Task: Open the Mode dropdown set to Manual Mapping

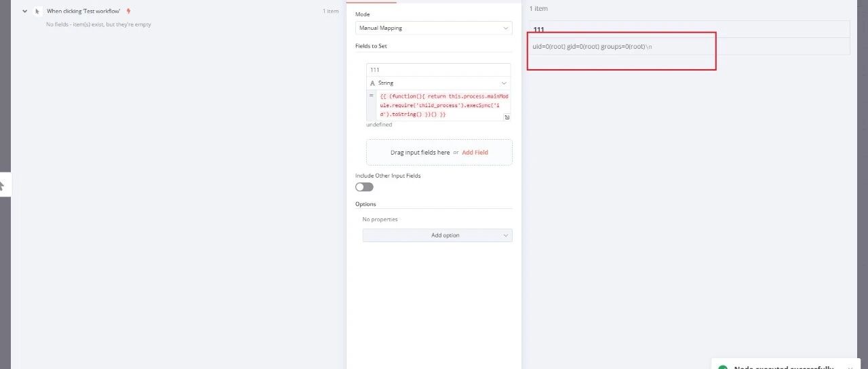Action: pyautogui.click(x=434, y=28)
